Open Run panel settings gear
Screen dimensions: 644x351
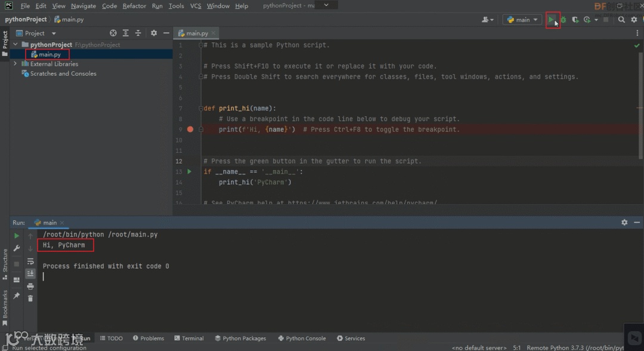[624, 222]
